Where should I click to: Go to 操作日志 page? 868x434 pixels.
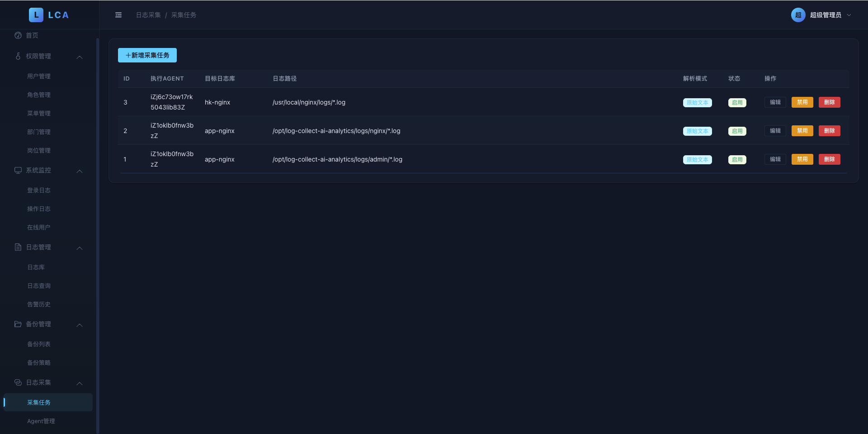point(39,209)
